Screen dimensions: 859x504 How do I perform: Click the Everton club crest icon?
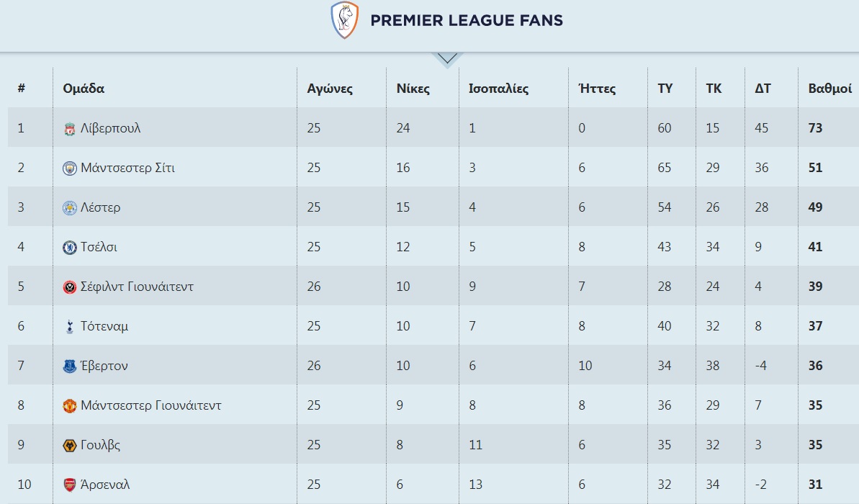(69, 366)
